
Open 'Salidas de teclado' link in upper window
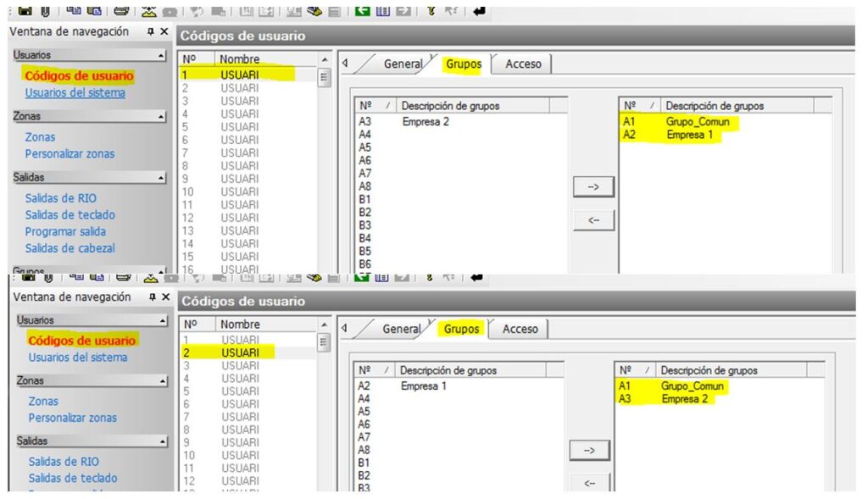70,214
